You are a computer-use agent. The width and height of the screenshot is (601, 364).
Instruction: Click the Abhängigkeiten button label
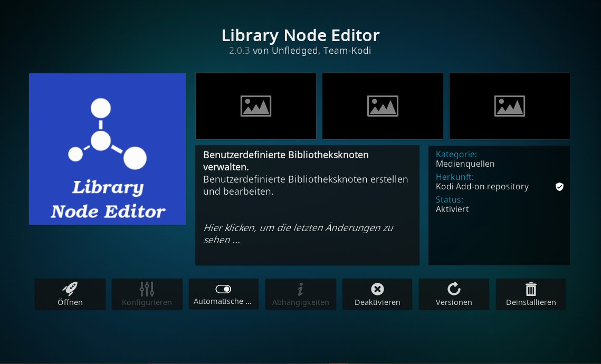[301, 302]
